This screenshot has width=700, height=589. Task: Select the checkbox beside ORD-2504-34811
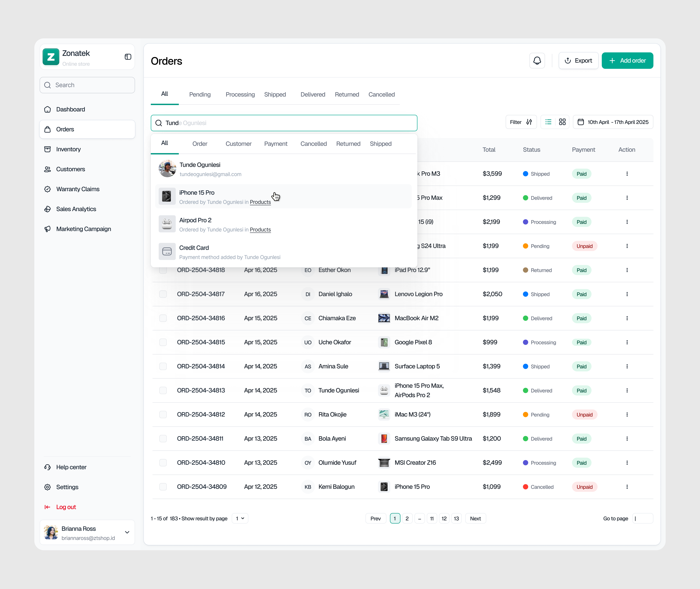click(x=163, y=438)
